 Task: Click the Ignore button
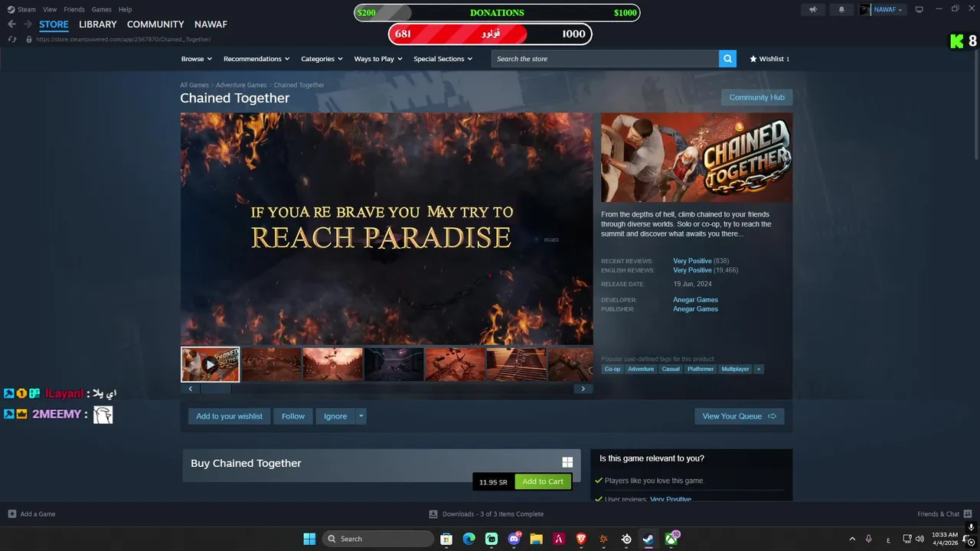click(335, 416)
